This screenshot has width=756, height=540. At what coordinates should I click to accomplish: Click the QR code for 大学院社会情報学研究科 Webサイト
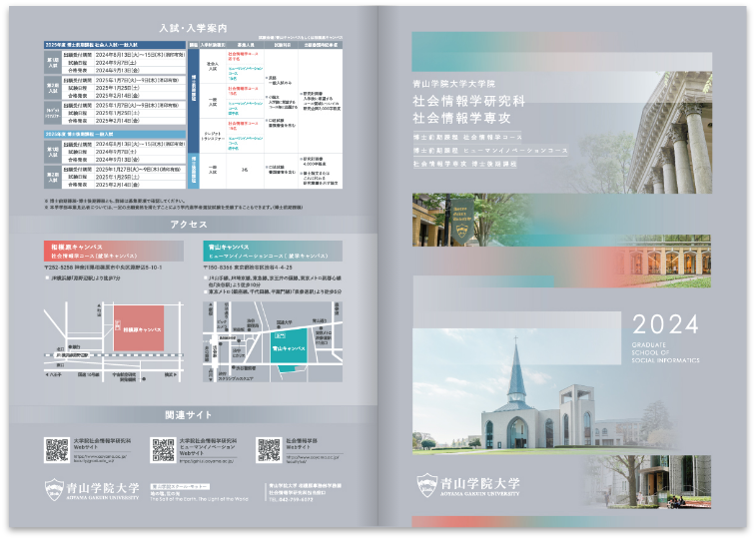[x=57, y=450]
